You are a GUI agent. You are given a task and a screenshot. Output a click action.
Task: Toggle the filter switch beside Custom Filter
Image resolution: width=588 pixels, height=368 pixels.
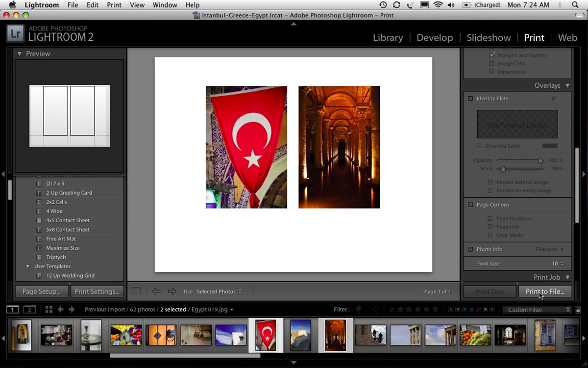click(x=578, y=310)
